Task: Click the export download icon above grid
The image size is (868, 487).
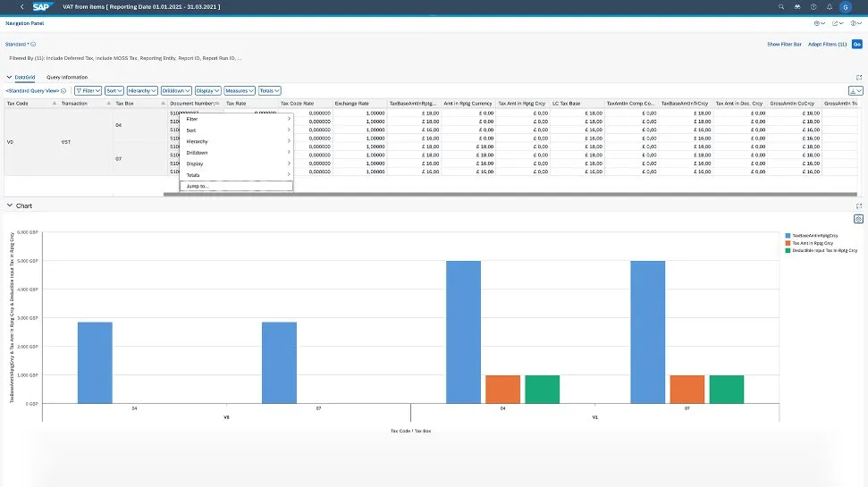Action: (855, 90)
